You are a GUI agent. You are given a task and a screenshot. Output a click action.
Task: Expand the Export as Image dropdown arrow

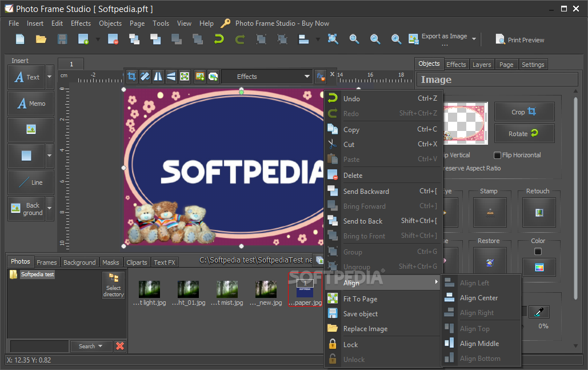click(x=474, y=39)
